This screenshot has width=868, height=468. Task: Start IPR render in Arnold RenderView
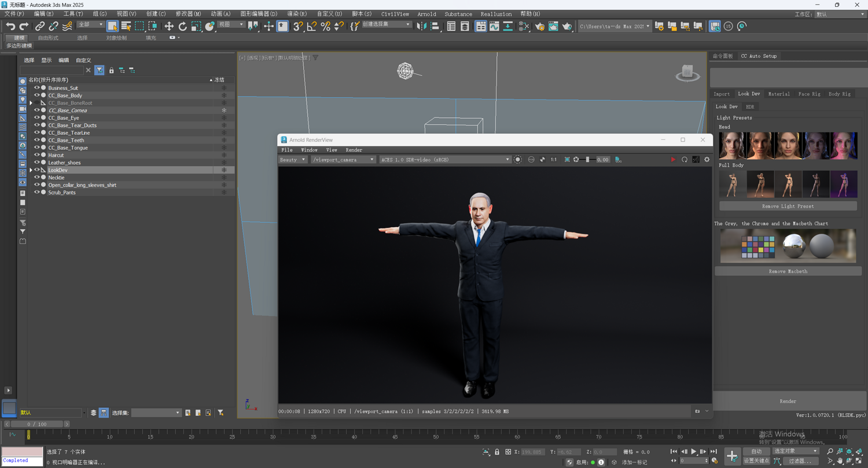click(672, 160)
